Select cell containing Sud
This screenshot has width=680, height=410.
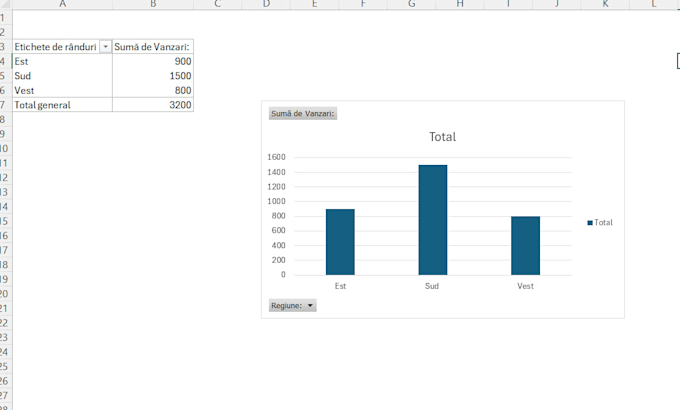pos(62,75)
